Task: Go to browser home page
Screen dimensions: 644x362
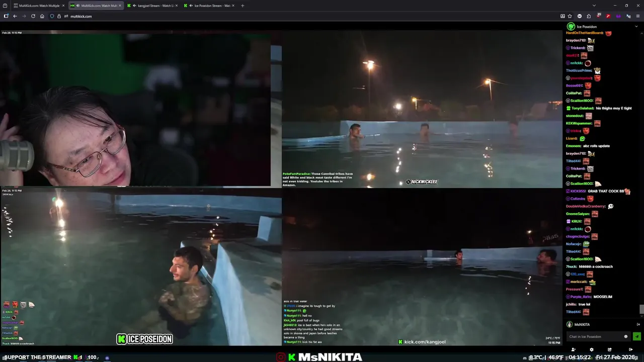Action: pos(42,16)
